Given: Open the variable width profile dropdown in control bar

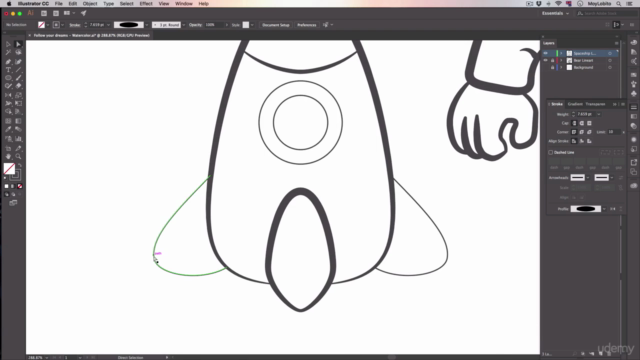Looking at the screenshot, I should (x=147, y=25).
